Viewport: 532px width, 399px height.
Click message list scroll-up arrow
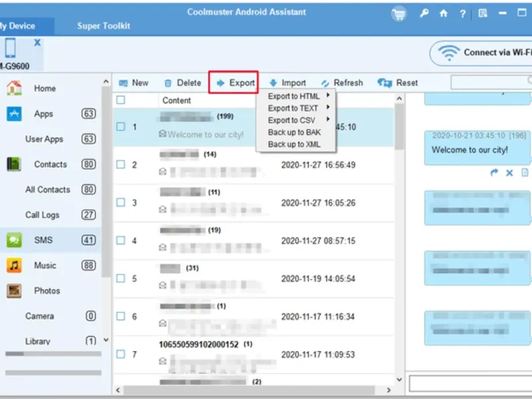(x=400, y=98)
